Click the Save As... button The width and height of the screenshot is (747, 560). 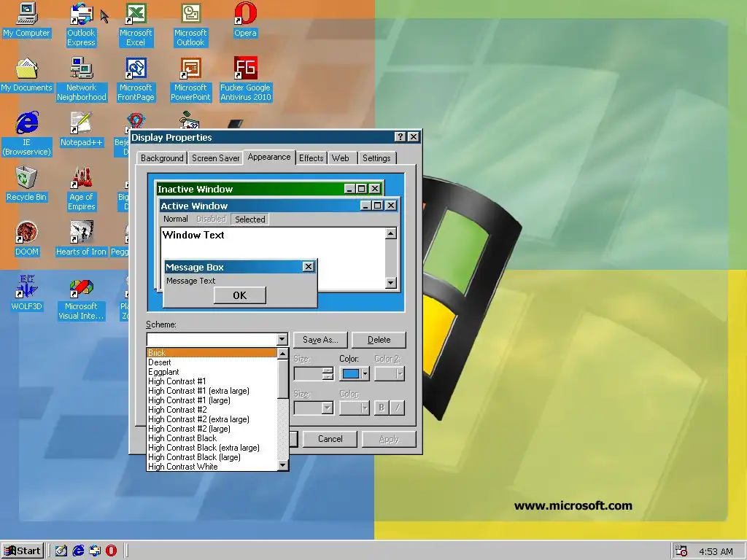320,340
